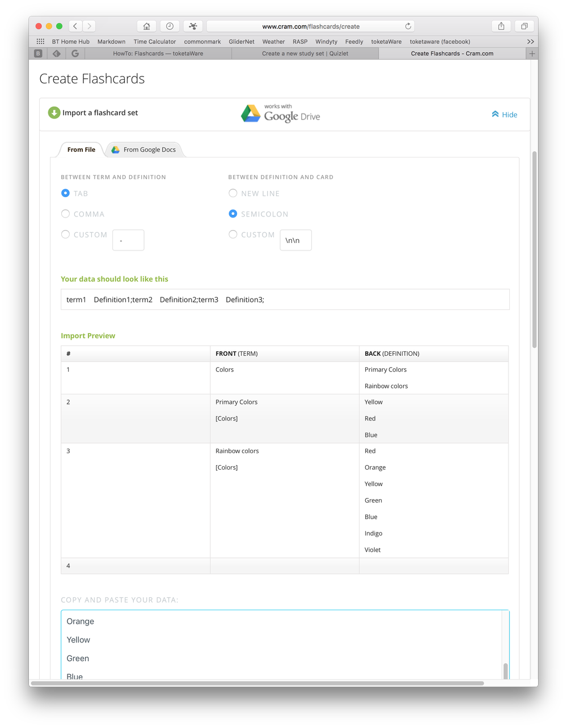The image size is (567, 728).
Task: Click the Google Drive logo
Action: click(281, 114)
